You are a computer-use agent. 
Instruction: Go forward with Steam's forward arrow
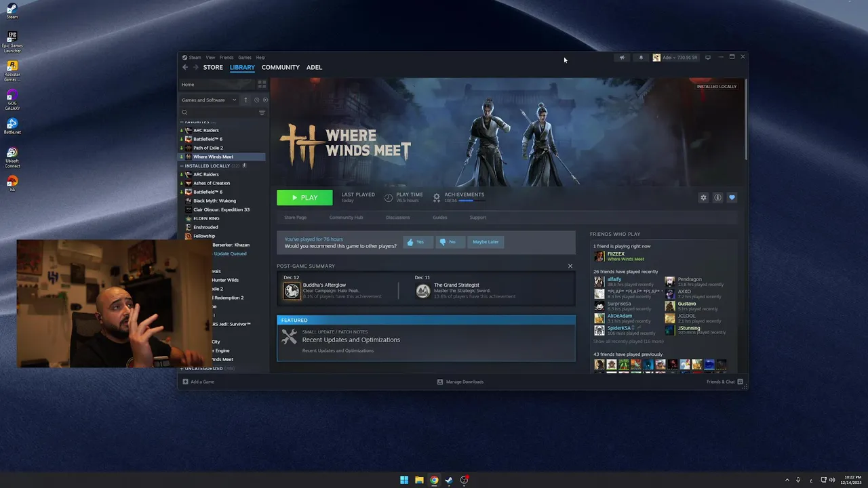tap(196, 67)
